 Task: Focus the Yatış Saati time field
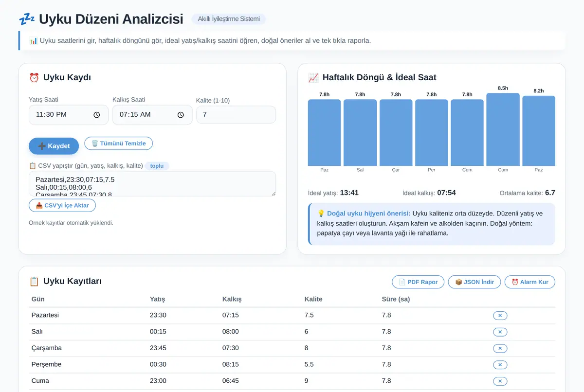tap(69, 115)
